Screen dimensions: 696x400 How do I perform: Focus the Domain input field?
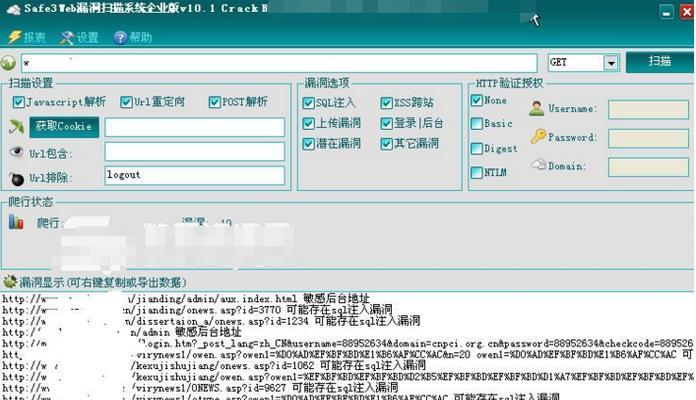(x=649, y=167)
